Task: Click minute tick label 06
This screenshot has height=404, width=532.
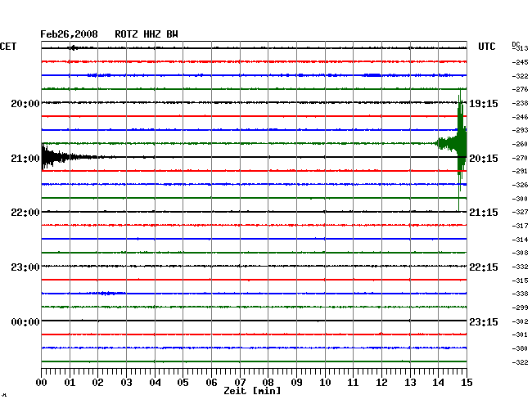Action: coord(211,383)
